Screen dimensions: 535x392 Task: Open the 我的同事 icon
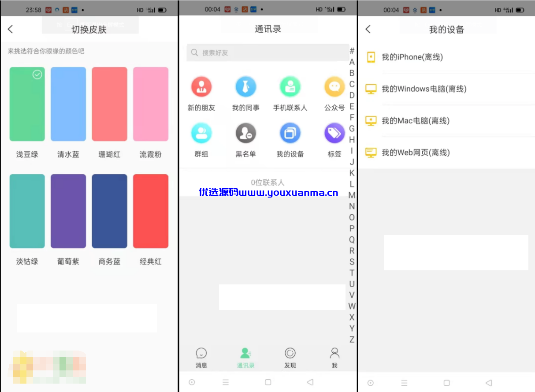[246, 86]
